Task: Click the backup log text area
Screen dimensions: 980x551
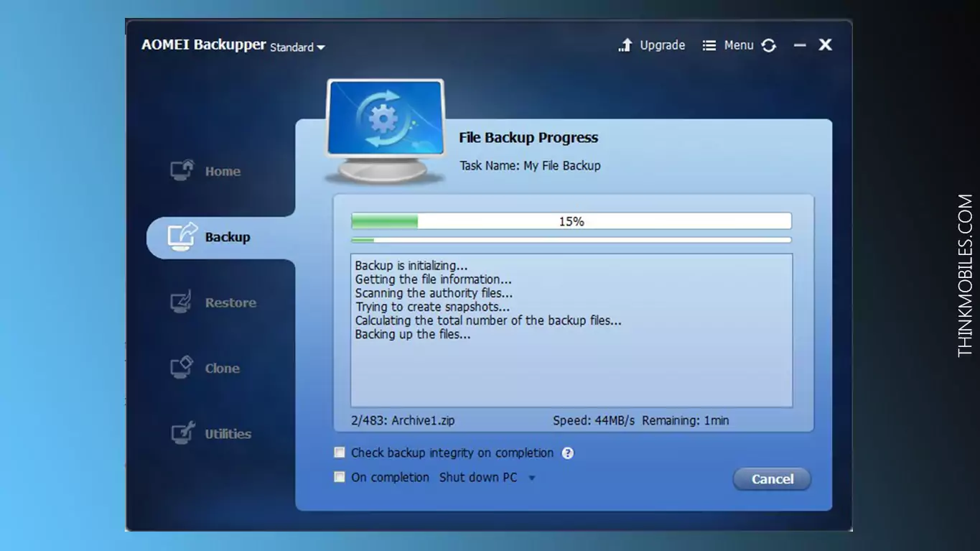Action: coord(571,330)
